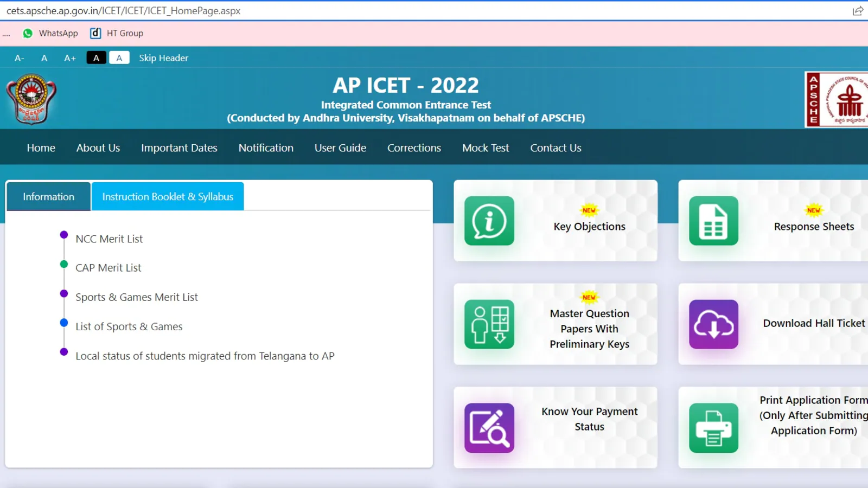Open Important Dates menu item
The height and width of the screenshot is (488, 868).
point(179,147)
